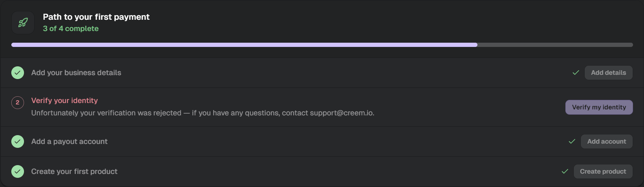Viewport: 644px width, 187px height.
Task: Choose the Create product button
Action: coord(603,171)
